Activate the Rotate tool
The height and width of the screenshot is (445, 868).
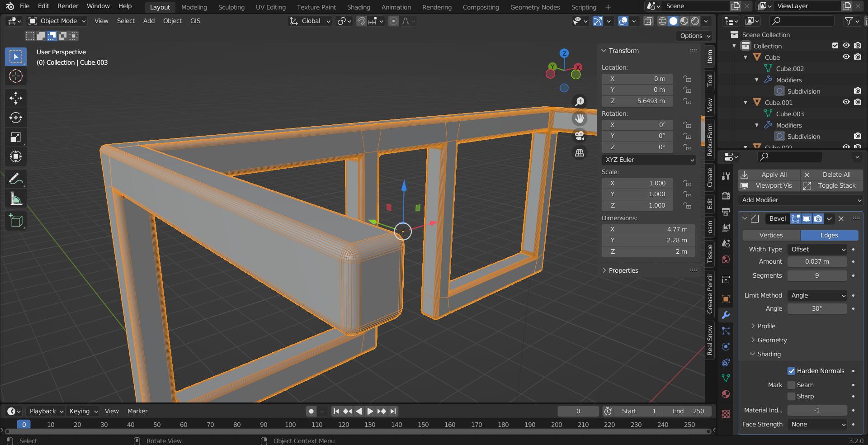coord(16,118)
